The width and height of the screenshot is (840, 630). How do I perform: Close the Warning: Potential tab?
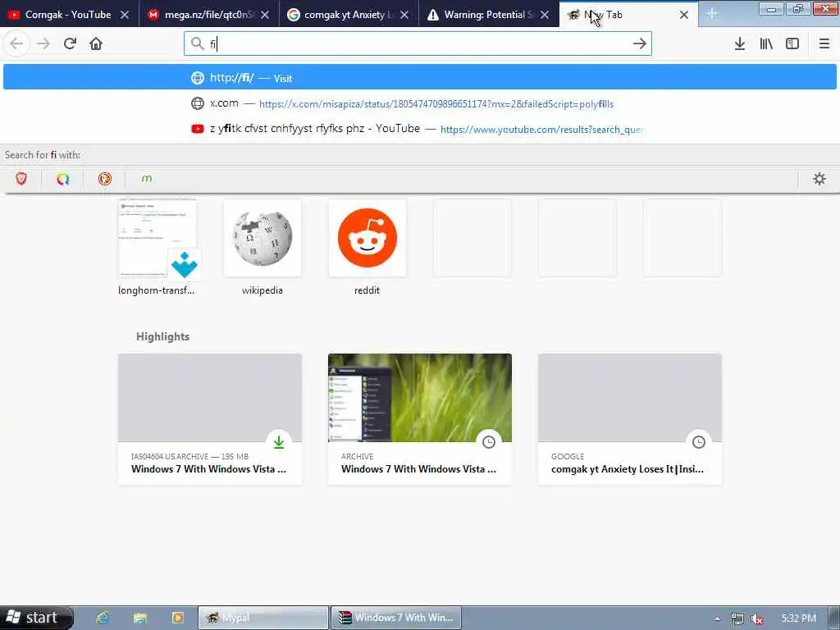click(x=545, y=15)
